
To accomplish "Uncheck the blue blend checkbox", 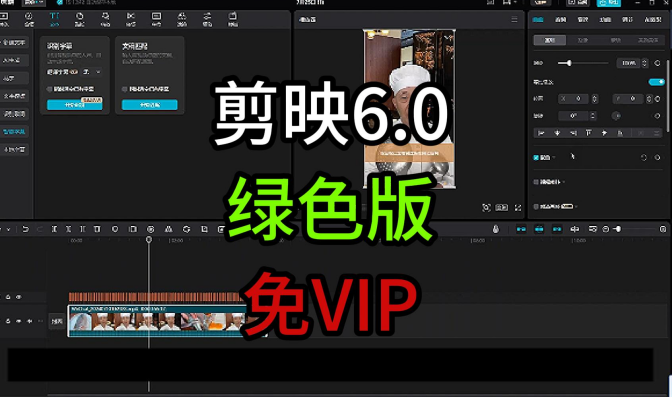I will (536, 158).
